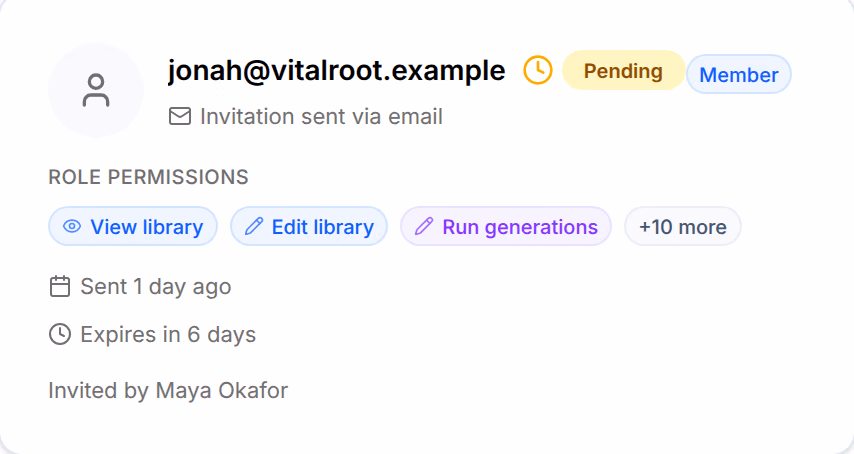Click the pencil icon in Edit library
The width and height of the screenshot is (854, 454).
(254, 226)
